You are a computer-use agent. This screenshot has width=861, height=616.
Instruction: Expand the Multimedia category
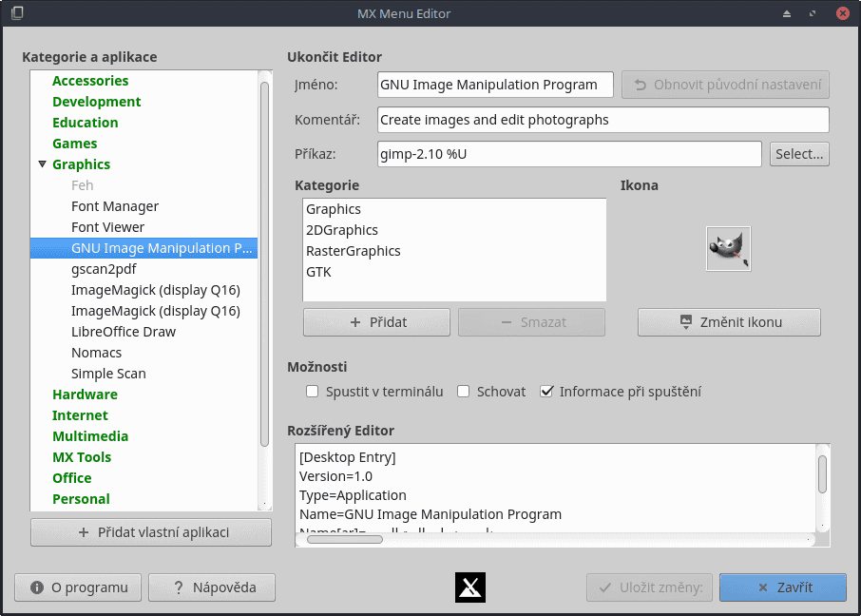90,435
